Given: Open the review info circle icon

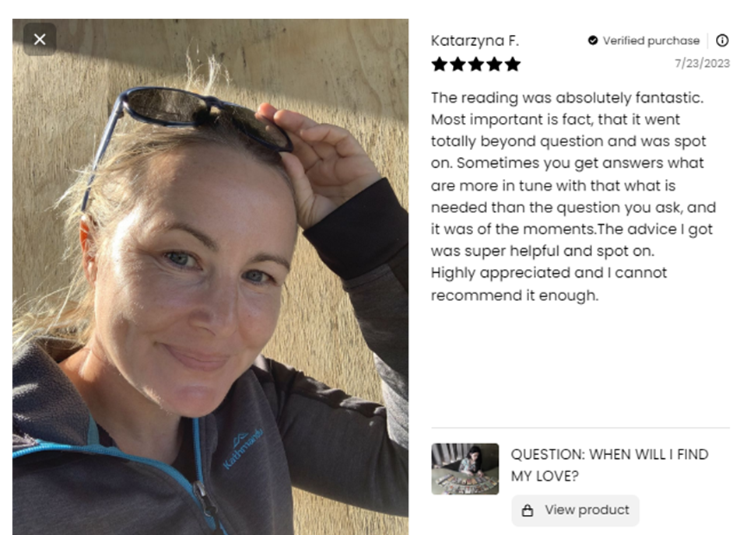Looking at the screenshot, I should pos(722,40).
